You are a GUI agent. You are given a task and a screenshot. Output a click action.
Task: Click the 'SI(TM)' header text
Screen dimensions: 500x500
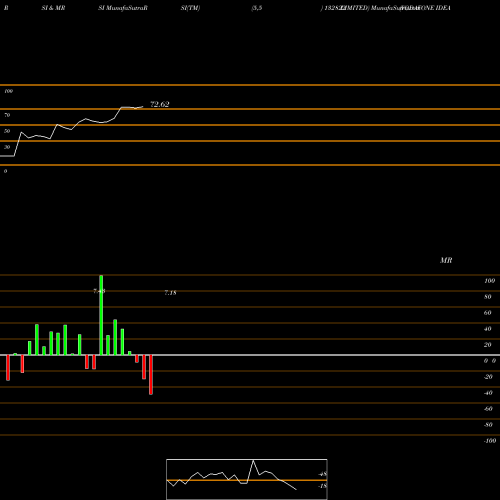pos(190,8)
